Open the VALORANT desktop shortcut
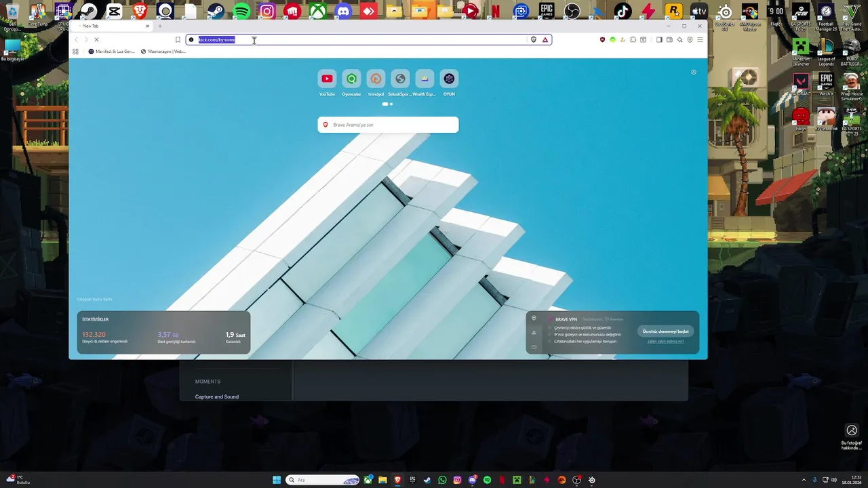Screen dimensions: 868x488 pos(801,85)
